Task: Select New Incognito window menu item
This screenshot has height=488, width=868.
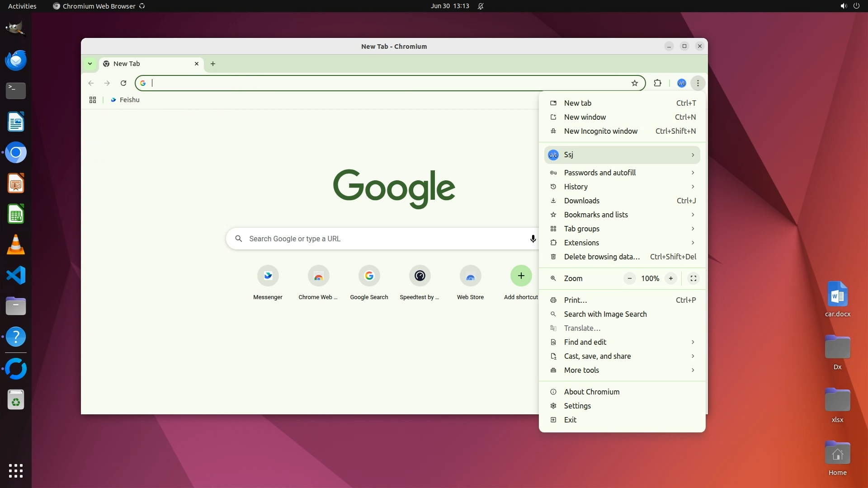Action: (600, 131)
